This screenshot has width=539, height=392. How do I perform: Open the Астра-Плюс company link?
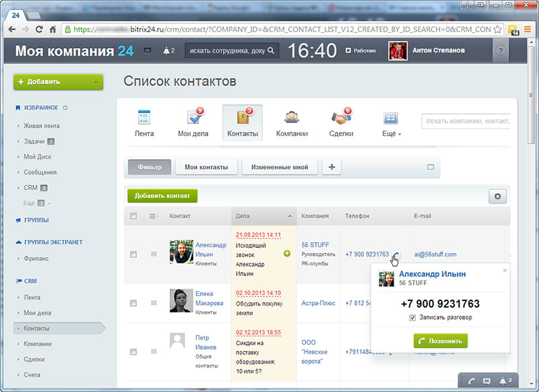(x=318, y=303)
